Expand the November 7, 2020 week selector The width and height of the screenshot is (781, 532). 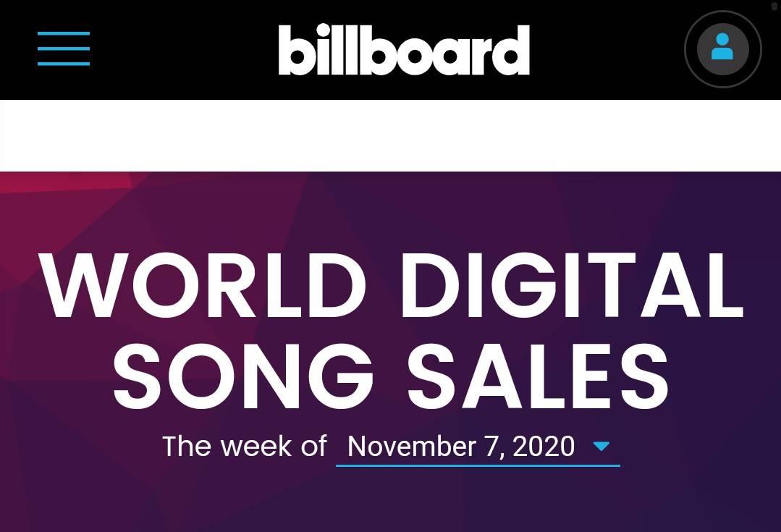(478, 447)
